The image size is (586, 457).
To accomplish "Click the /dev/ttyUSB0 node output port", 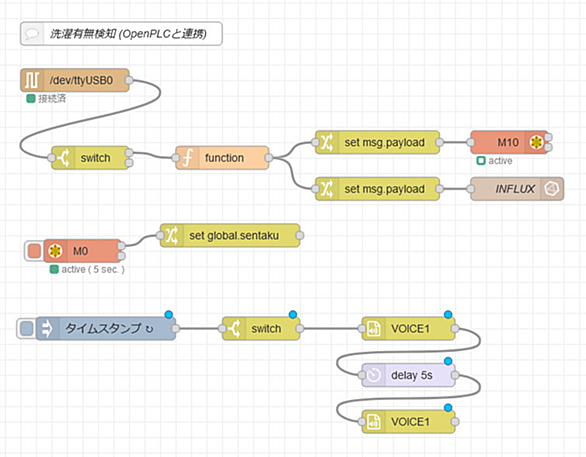I will 129,80.
